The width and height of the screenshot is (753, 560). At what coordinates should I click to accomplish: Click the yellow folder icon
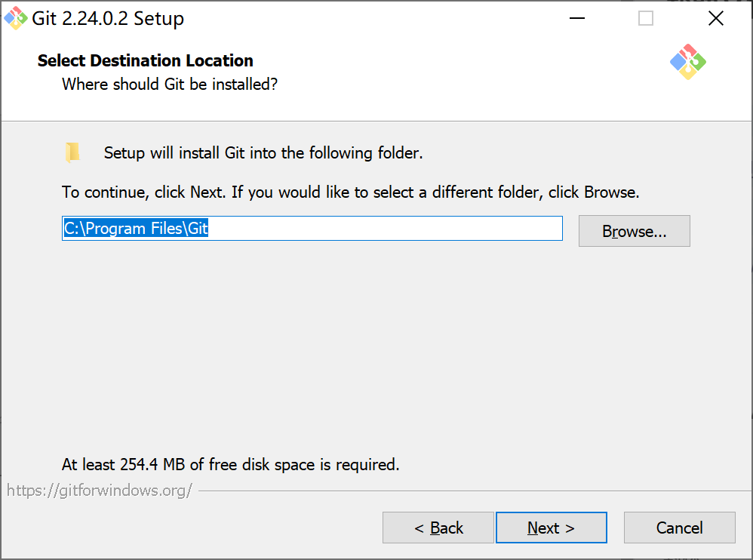coord(72,152)
